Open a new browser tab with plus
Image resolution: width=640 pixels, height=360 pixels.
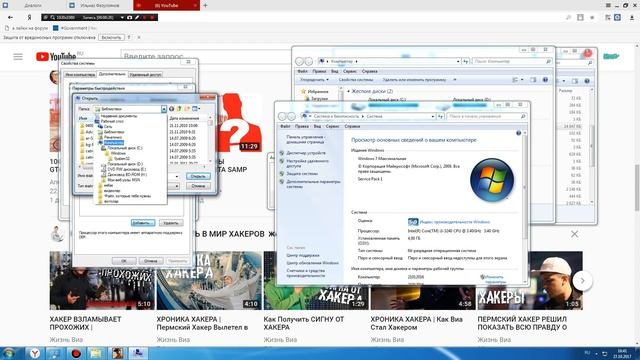(x=205, y=5)
